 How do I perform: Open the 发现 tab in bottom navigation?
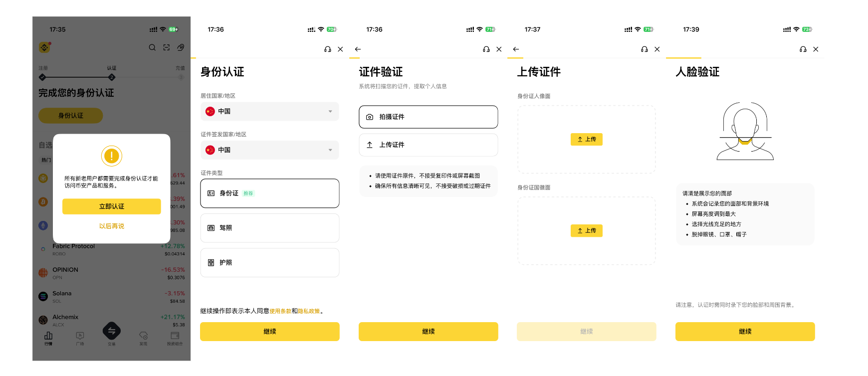point(143,339)
